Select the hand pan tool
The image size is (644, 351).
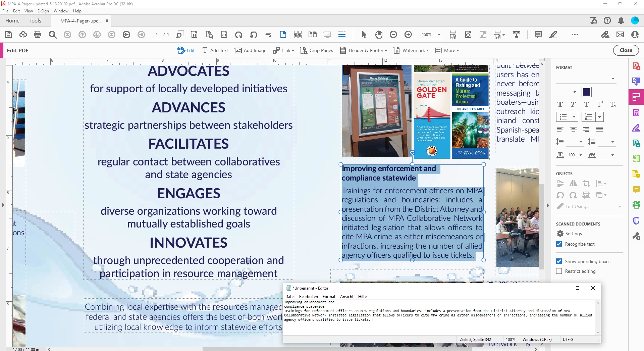tap(379, 35)
